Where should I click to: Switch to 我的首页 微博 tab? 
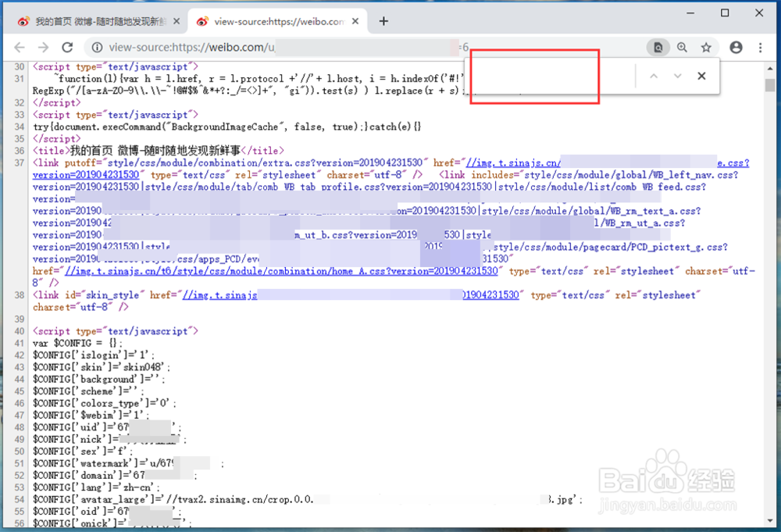93,21
